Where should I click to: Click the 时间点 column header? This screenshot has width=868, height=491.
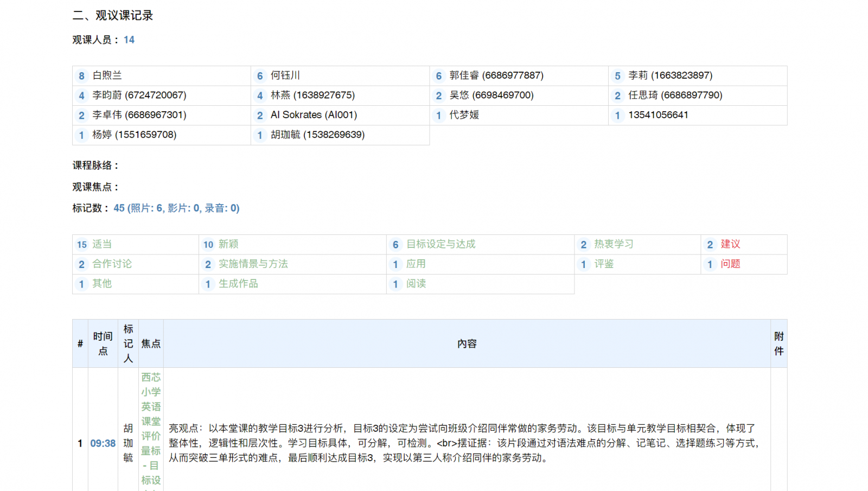click(x=103, y=343)
